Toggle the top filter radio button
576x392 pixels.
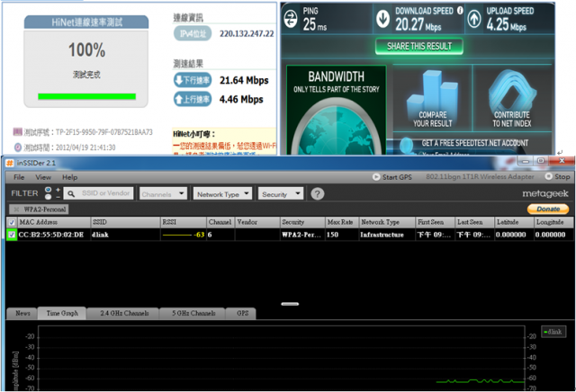tap(48, 190)
